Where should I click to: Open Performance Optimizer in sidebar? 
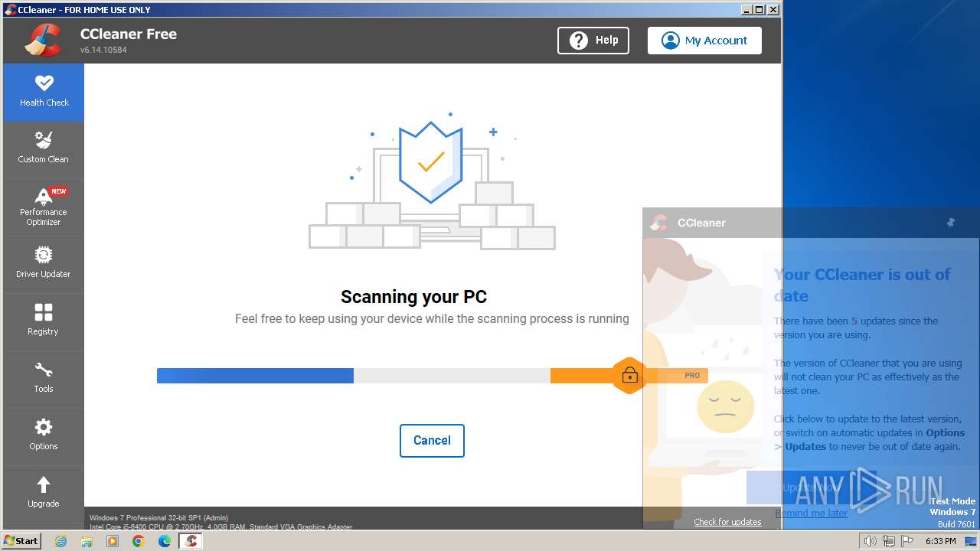44,207
